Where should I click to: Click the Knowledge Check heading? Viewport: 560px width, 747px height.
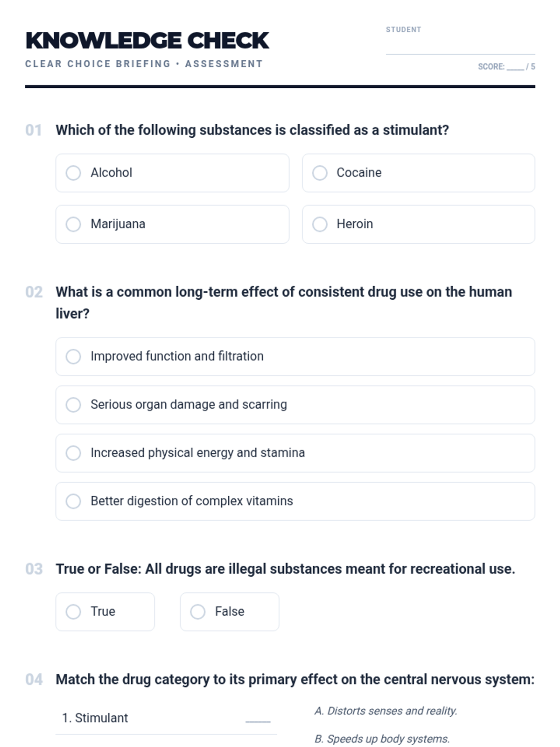[147, 41]
